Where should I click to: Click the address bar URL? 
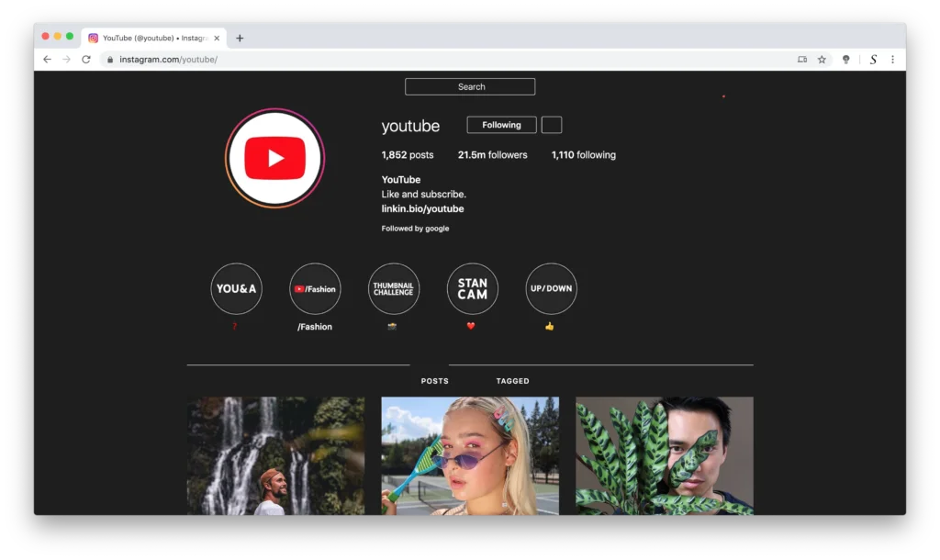[169, 60]
